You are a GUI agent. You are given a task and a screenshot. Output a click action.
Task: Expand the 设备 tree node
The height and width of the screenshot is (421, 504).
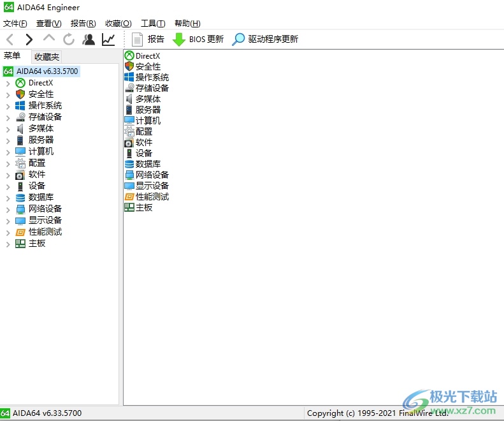coord(8,187)
